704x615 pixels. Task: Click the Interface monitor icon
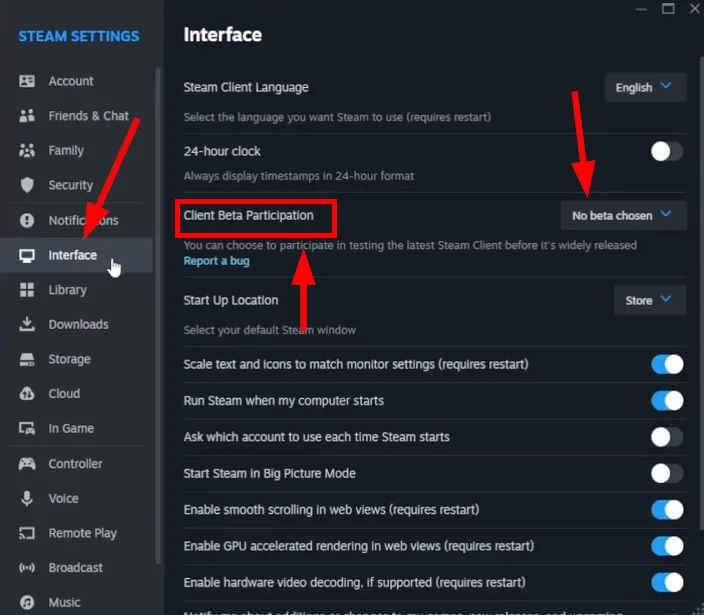tap(27, 255)
